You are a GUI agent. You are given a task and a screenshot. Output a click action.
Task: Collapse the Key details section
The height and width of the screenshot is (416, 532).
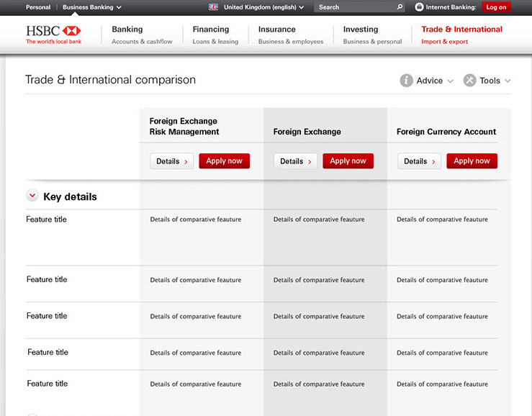(32, 196)
